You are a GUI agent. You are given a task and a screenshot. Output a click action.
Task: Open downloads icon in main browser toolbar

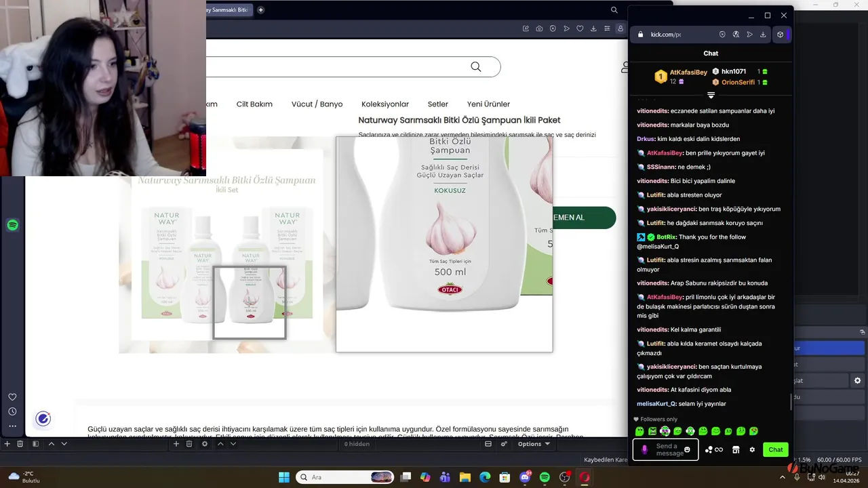(x=593, y=28)
